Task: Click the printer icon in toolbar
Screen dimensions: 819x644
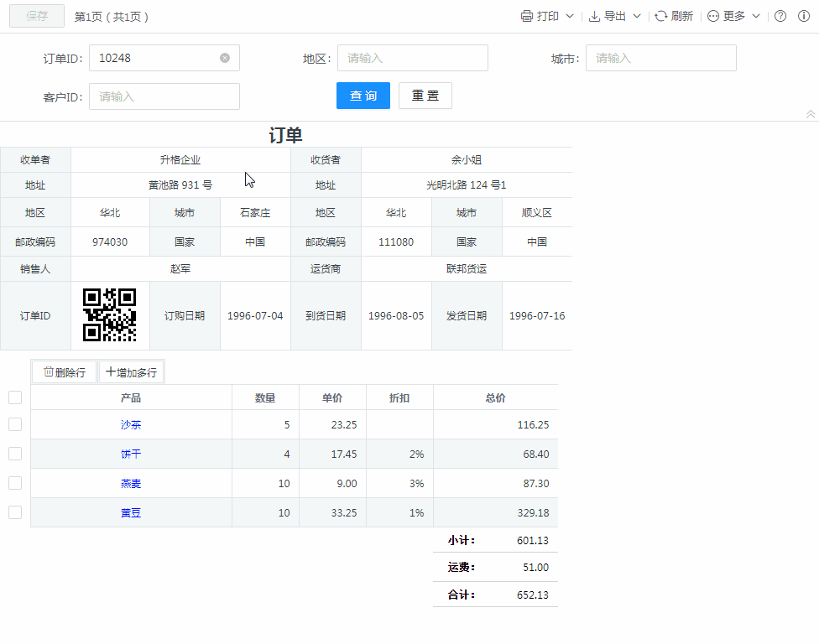Action: click(x=527, y=16)
